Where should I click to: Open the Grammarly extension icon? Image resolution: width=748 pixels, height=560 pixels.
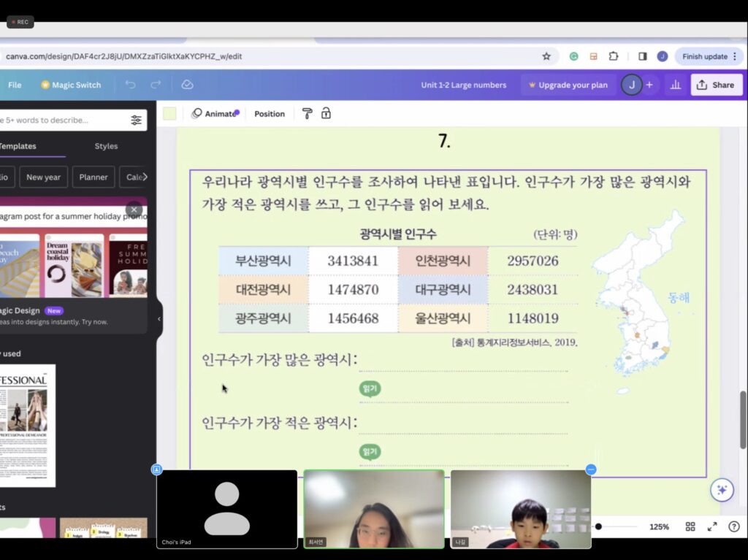click(x=574, y=56)
